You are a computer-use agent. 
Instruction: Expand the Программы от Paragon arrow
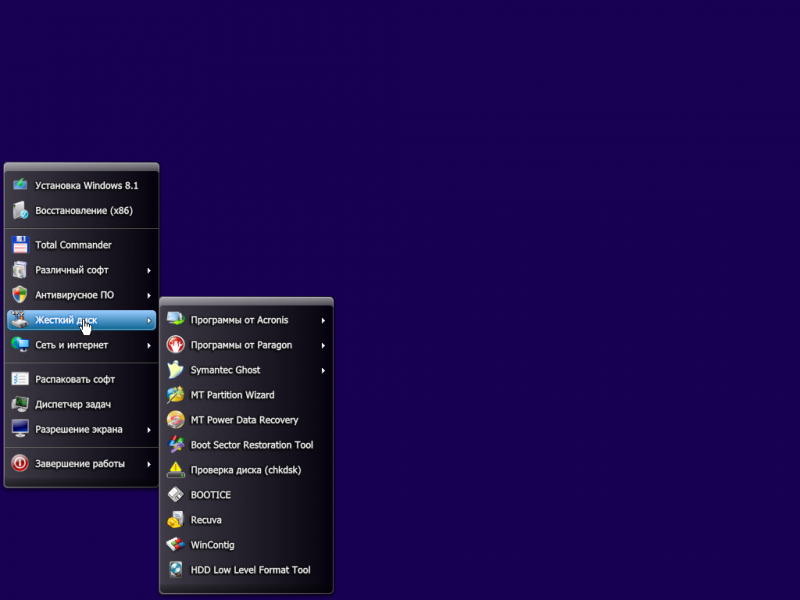[x=323, y=345]
